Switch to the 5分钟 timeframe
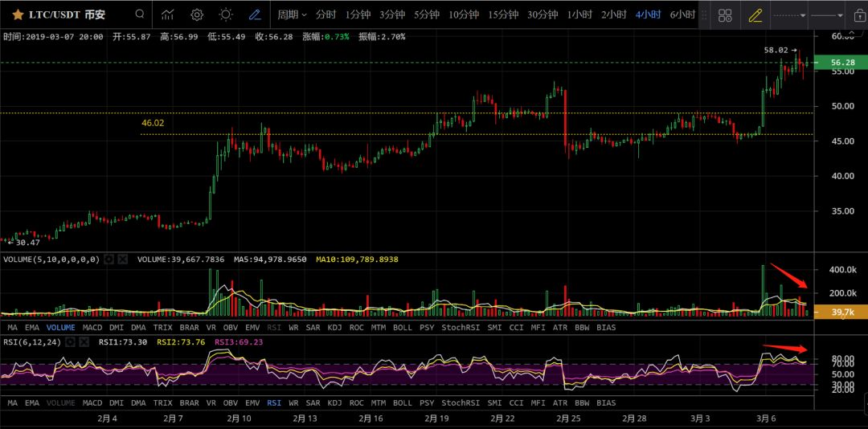 (x=427, y=15)
